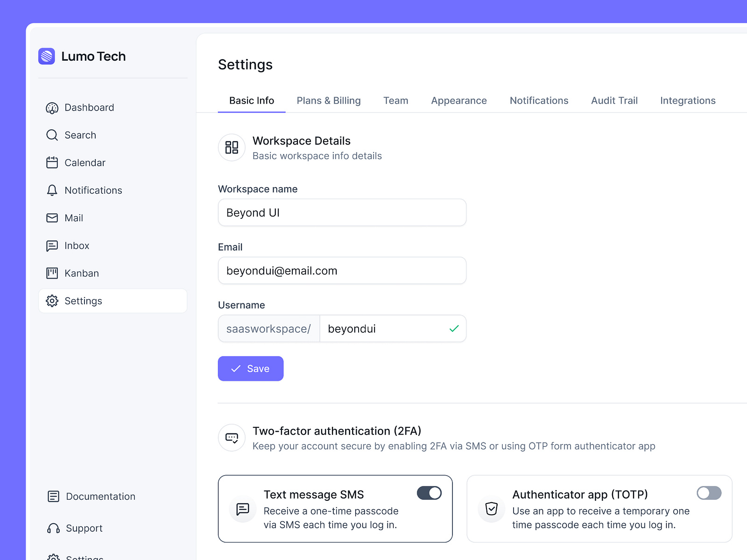Click the Workspace Details grid icon
Screen dimensions: 747x560
click(x=232, y=147)
